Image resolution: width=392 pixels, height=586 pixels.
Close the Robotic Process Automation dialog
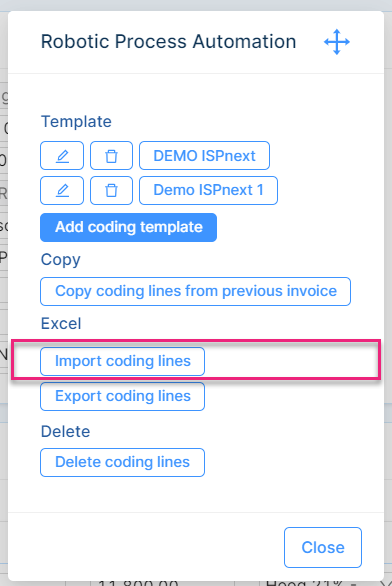(x=323, y=548)
